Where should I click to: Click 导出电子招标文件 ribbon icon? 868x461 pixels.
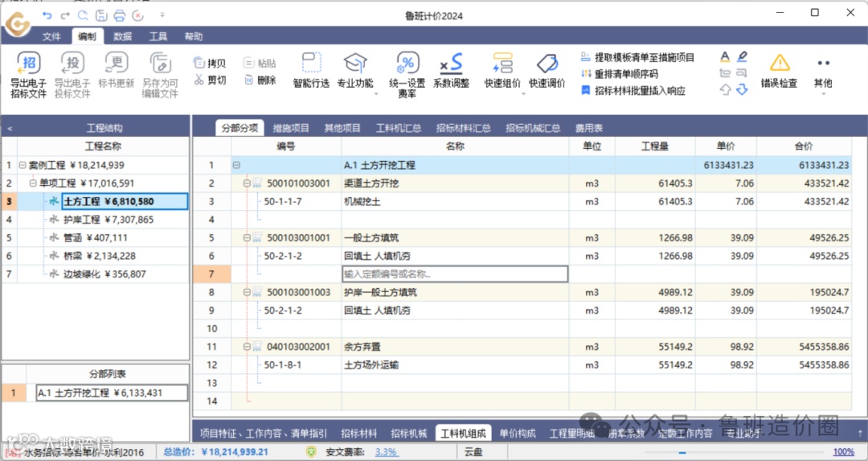pos(28,64)
